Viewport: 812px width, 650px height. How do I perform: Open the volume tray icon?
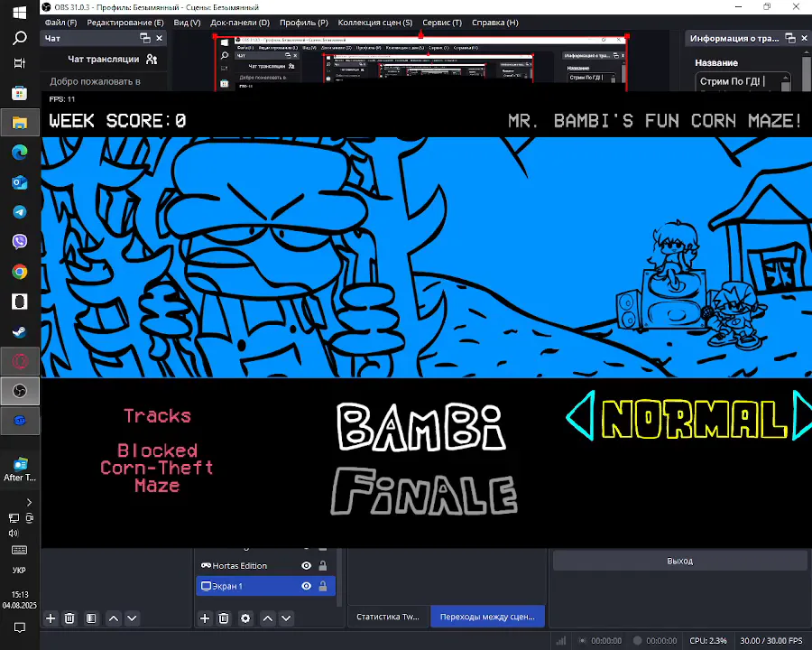point(14,533)
